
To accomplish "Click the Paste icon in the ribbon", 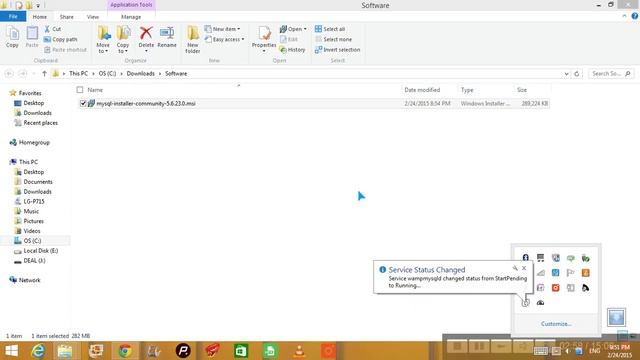I will pos(32,37).
